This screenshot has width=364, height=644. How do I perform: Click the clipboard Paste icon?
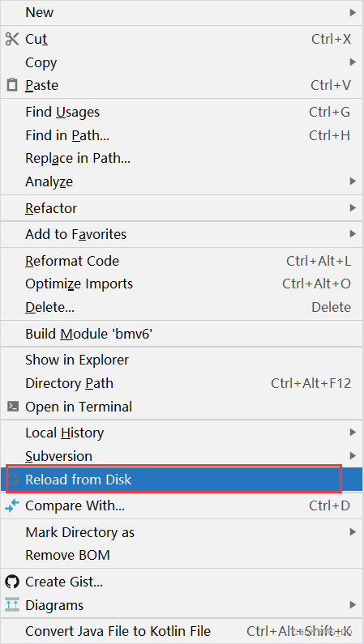(12, 85)
